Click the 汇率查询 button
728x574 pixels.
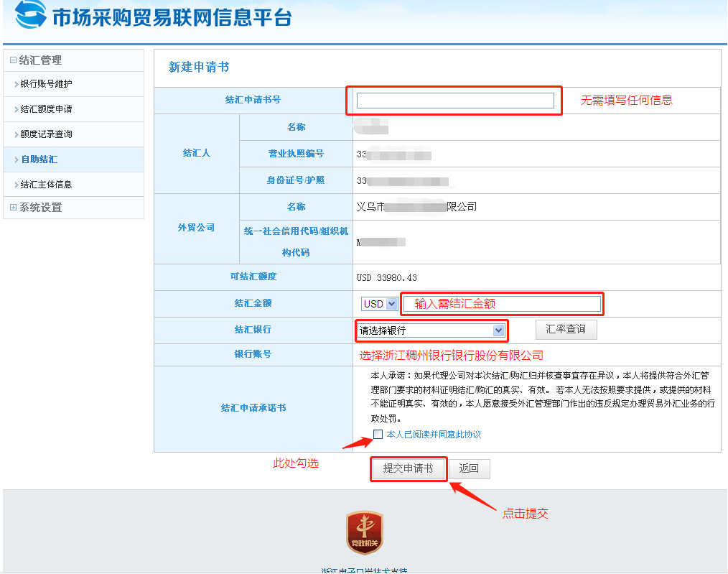click(566, 329)
